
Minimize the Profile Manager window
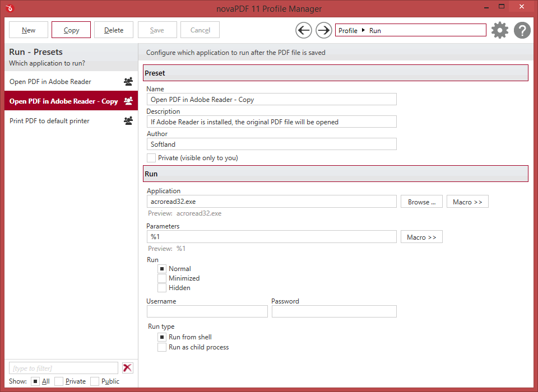tap(486, 7)
